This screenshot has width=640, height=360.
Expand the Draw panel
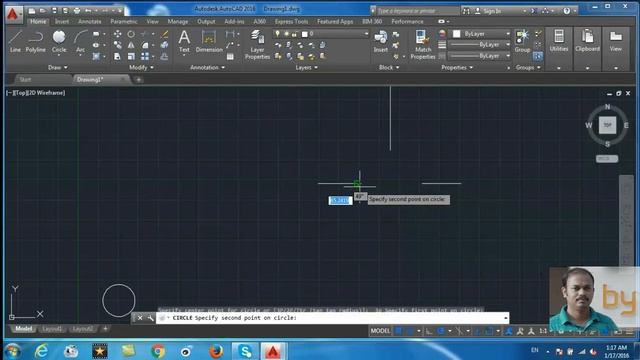pyautogui.click(x=57, y=67)
